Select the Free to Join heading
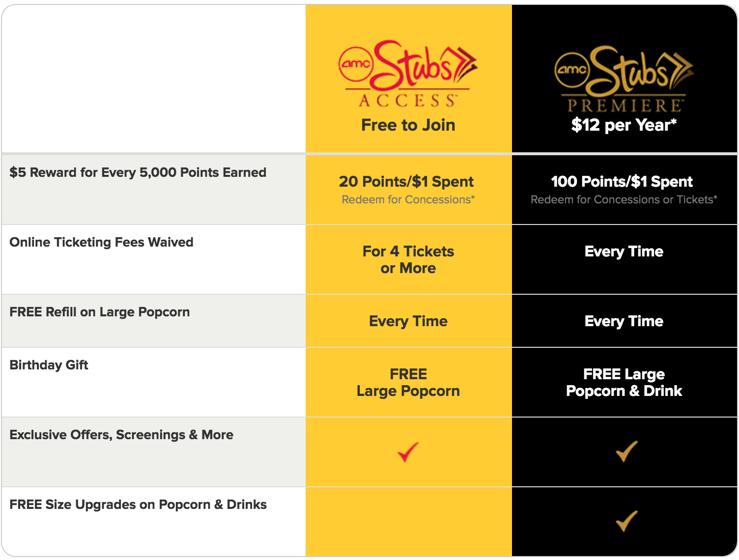The image size is (739, 560). [x=408, y=125]
